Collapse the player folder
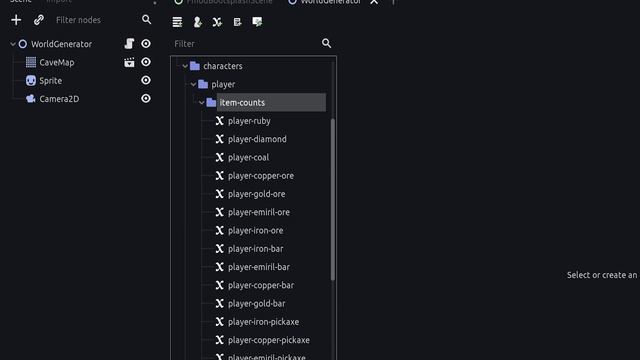This screenshot has width=640, height=360. tap(193, 84)
